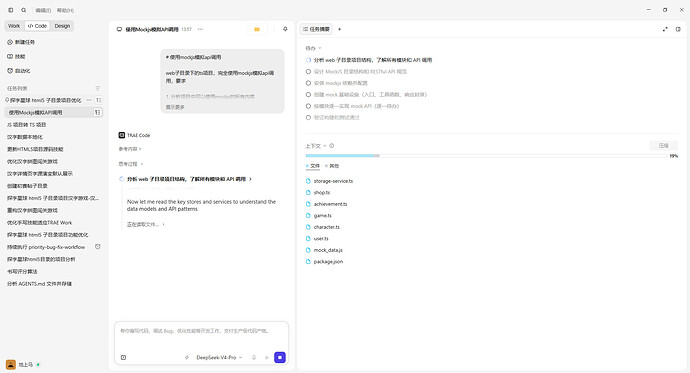
Task: Toggle the 创建 mock 基础设施 todo circle
Action: [x=308, y=94]
